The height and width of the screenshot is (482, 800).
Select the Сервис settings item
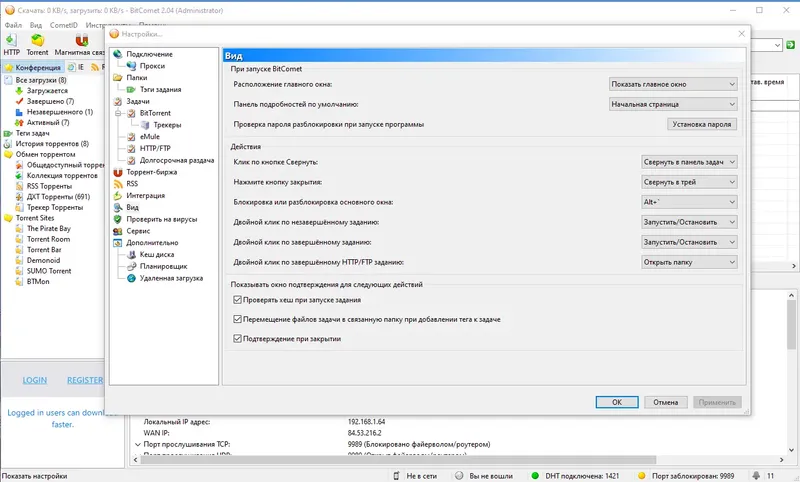[138, 231]
